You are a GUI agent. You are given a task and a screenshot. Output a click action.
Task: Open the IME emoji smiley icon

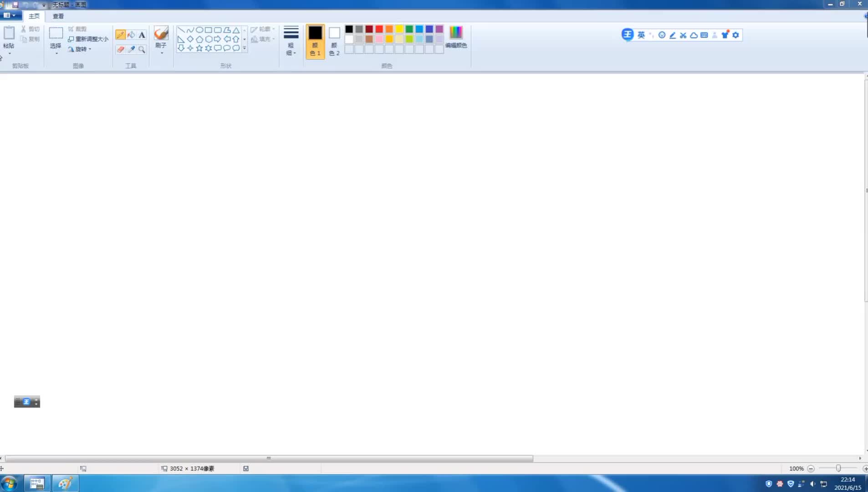pyautogui.click(x=662, y=35)
